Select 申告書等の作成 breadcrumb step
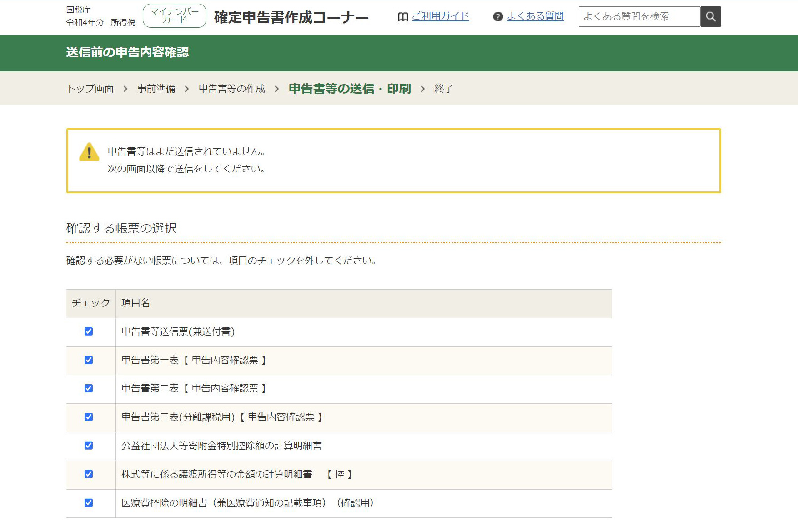Viewport: 798px width, 532px height. 232,89
